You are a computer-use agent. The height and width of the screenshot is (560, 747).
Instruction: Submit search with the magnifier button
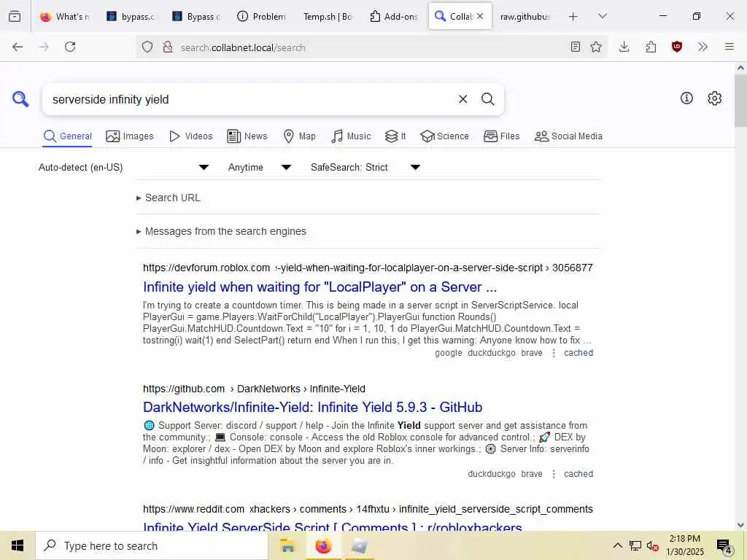[487, 99]
